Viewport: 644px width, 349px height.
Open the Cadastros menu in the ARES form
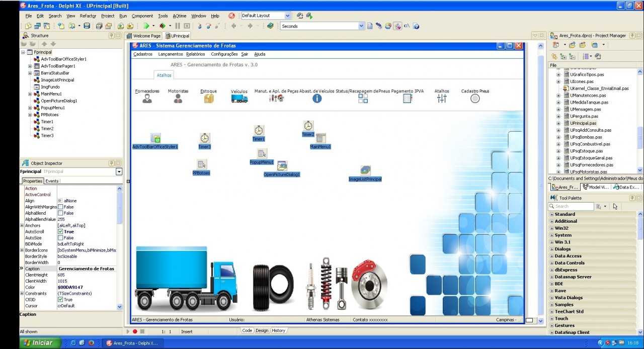coord(142,54)
